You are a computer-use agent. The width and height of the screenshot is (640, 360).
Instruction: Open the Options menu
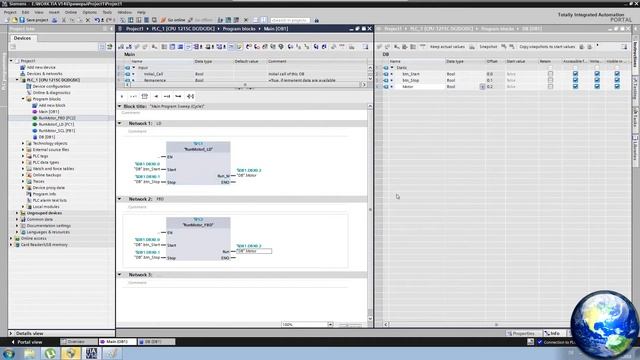click(x=89, y=12)
